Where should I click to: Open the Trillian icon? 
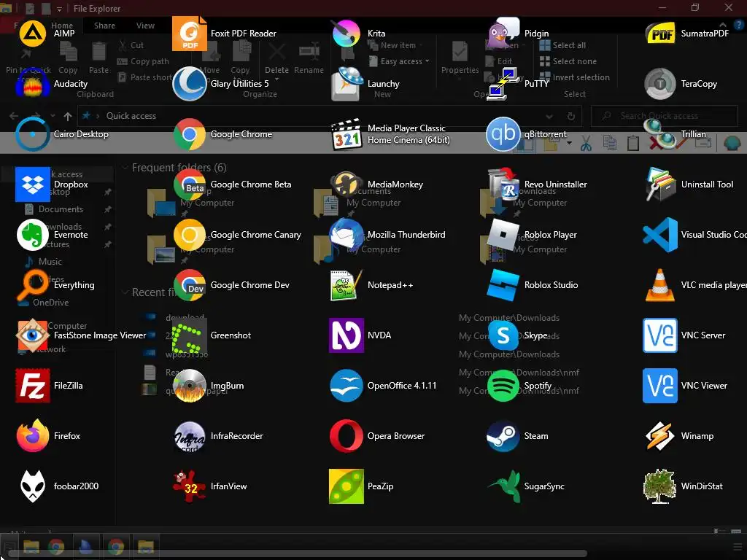[660, 134]
